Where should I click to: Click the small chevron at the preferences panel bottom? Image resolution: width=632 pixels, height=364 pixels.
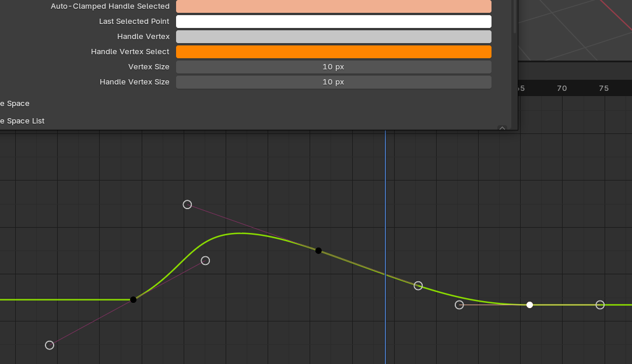pos(502,128)
